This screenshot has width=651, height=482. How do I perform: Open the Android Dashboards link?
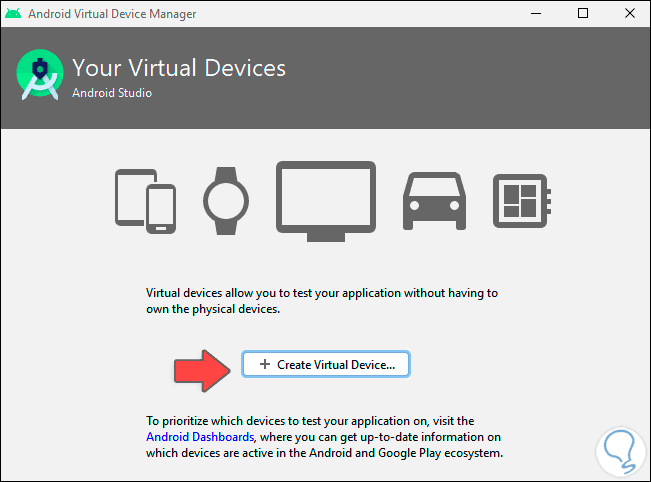(x=200, y=437)
